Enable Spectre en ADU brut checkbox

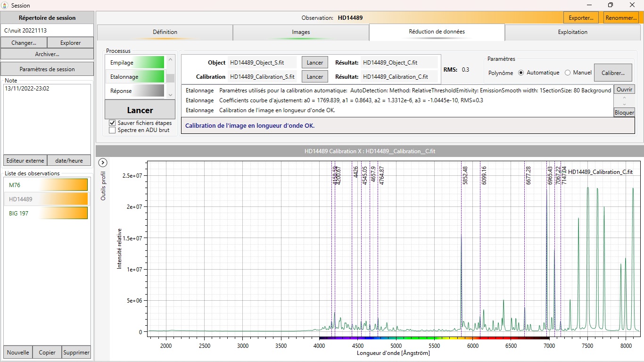112,130
